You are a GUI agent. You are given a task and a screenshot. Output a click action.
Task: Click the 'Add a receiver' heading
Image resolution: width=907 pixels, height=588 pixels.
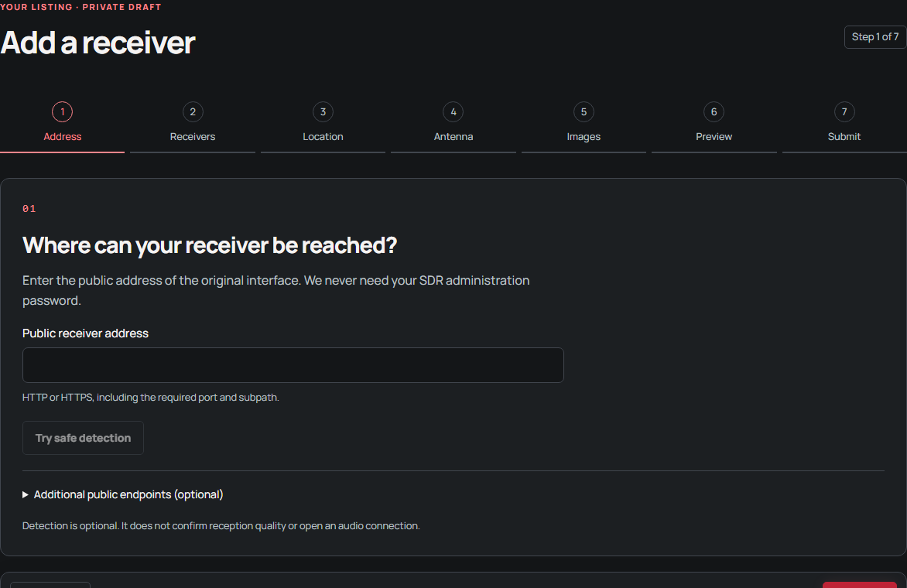[x=98, y=43]
